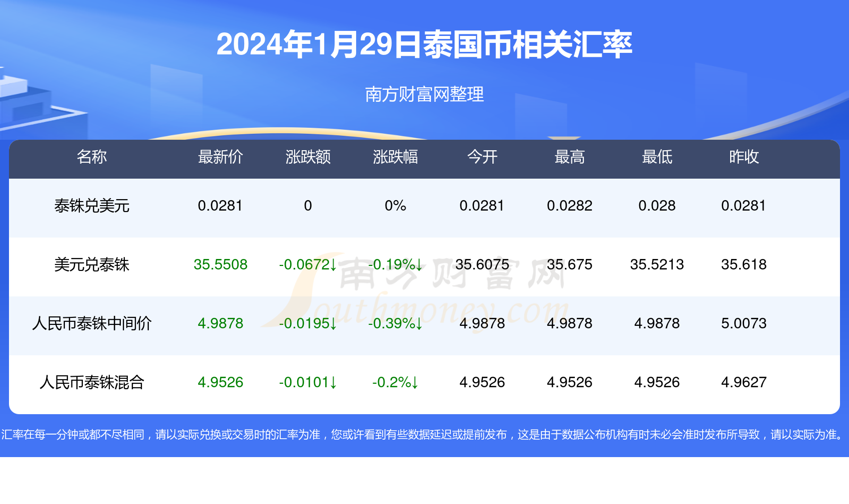Viewport: 849px width, 504px height.
Task: Click the 今开 column header
Action: (x=482, y=157)
